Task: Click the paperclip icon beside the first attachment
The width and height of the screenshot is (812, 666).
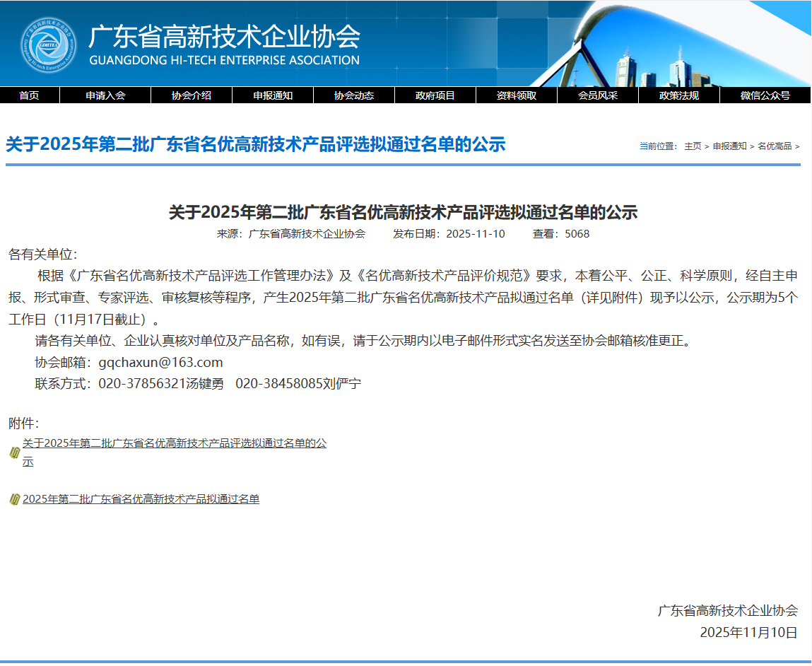Action: pyautogui.click(x=14, y=452)
